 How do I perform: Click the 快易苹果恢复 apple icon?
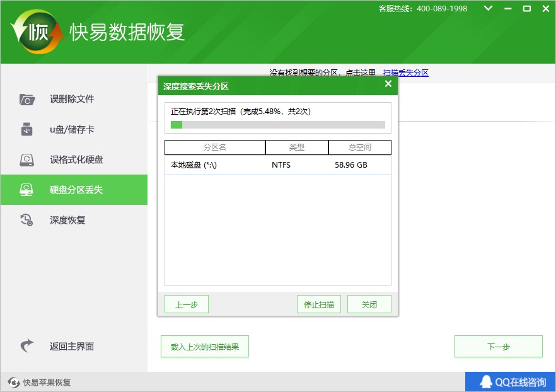[x=13, y=383]
